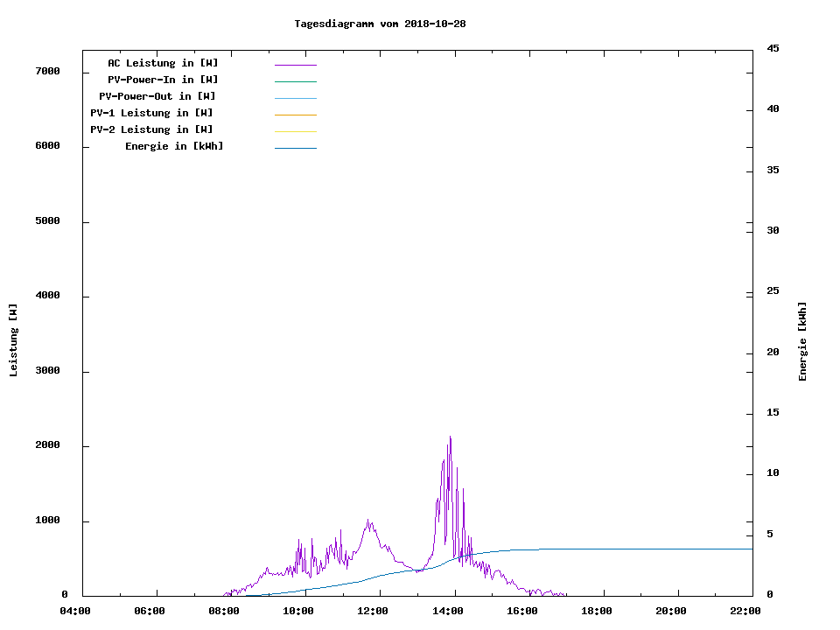The height and width of the screenshot is (630, 840).
Task: Click the 7000 tick label on power axis
Action: tap(47, 71)
